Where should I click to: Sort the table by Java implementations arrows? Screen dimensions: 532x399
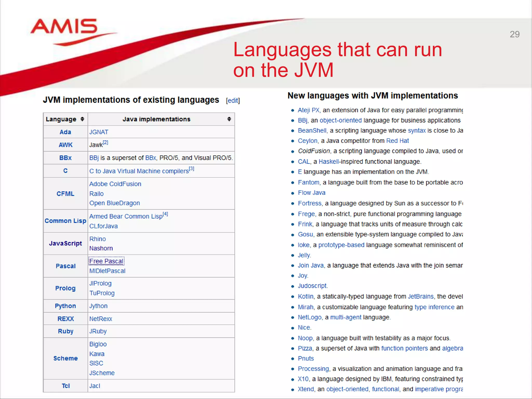coord(229,119)
